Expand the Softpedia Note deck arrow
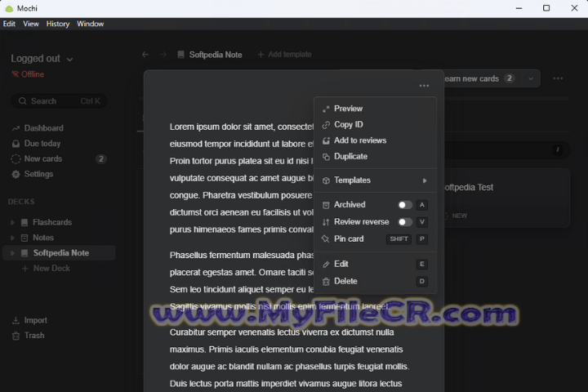The width and height of the screenshot is (588, 392). point(12,253)
